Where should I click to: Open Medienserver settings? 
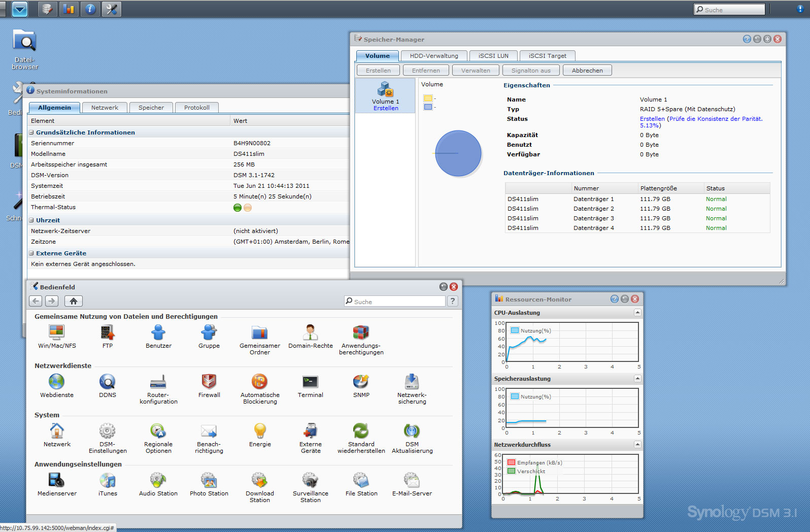(x=57, y=484)
